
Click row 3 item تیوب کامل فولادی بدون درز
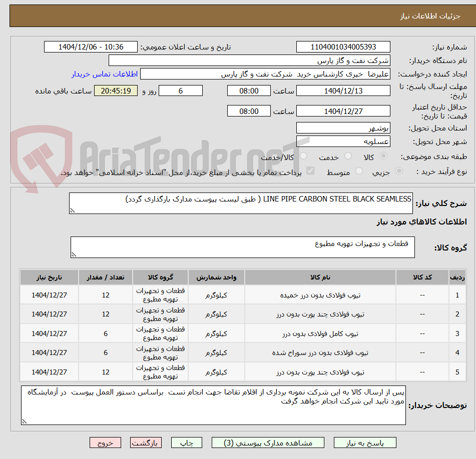[320, 333]
